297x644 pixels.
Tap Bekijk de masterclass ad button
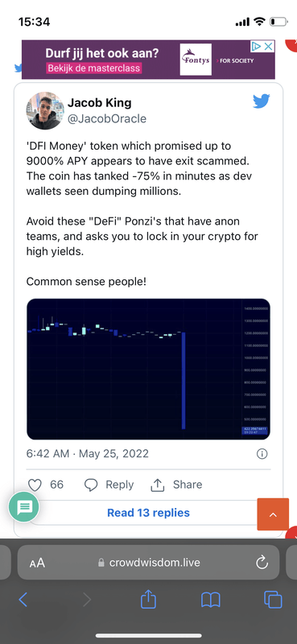(x=94, y=68)
